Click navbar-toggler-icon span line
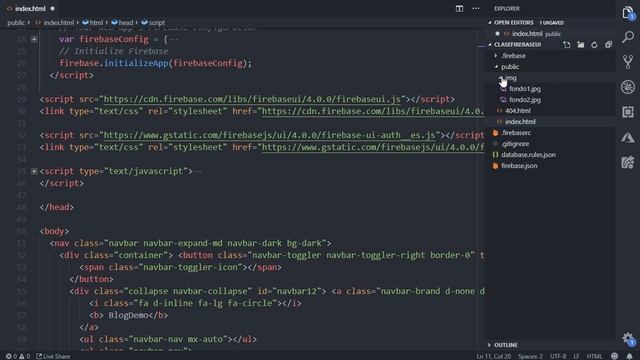 pos(180,267)
